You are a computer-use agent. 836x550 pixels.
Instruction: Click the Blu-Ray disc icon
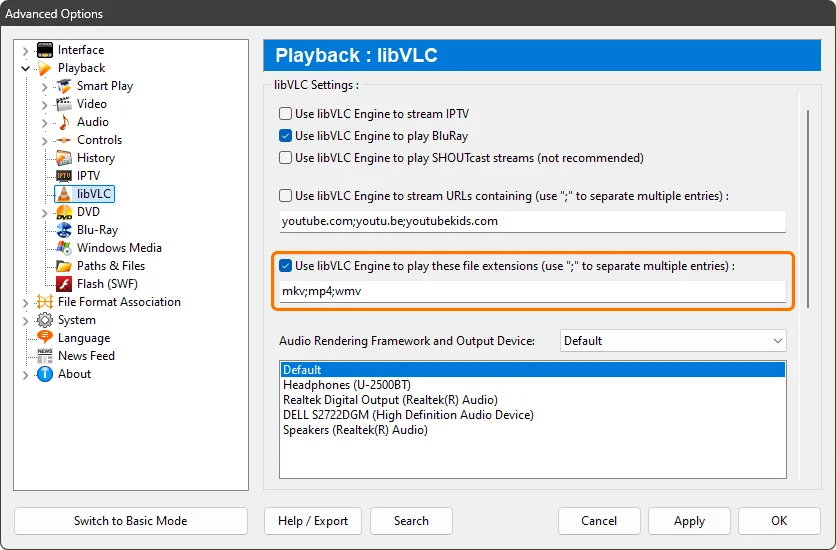[x=64, y=230]
